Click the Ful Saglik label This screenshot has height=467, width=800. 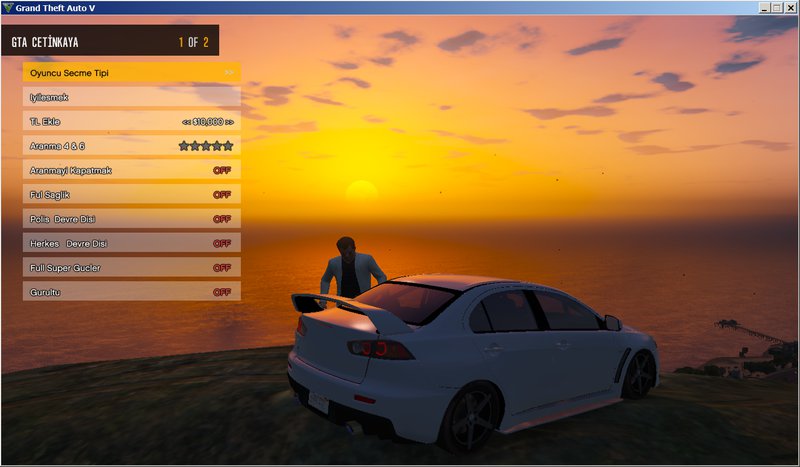pos(49,195)
